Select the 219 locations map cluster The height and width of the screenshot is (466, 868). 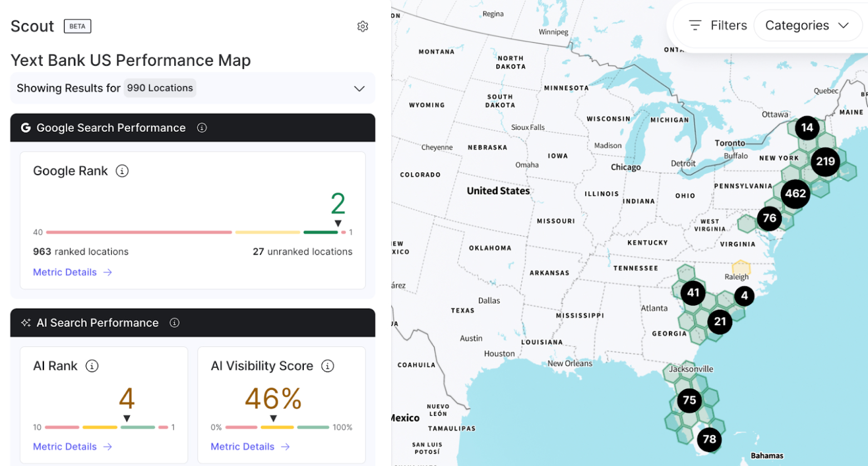825,161
